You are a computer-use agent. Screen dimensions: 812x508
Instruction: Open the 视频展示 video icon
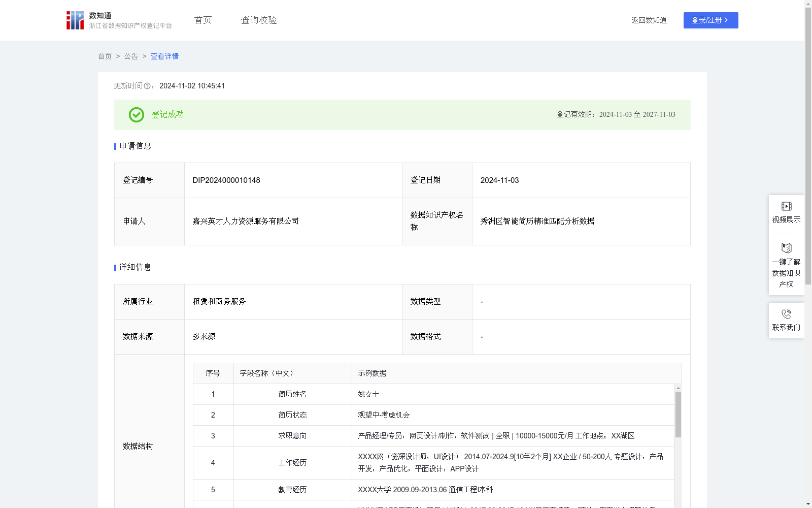[x=786, y=206]
